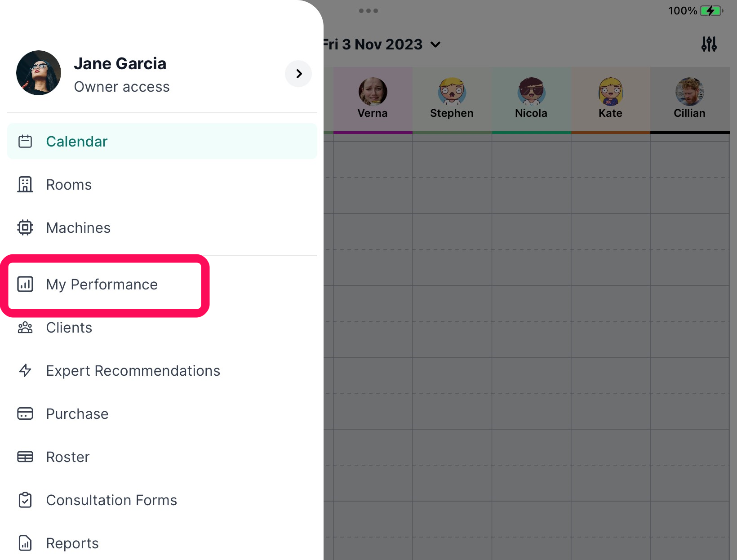The height and width of the screenshot is (560, 737).
Task: Click the Rooms building icon
Action: pos(25,185)
